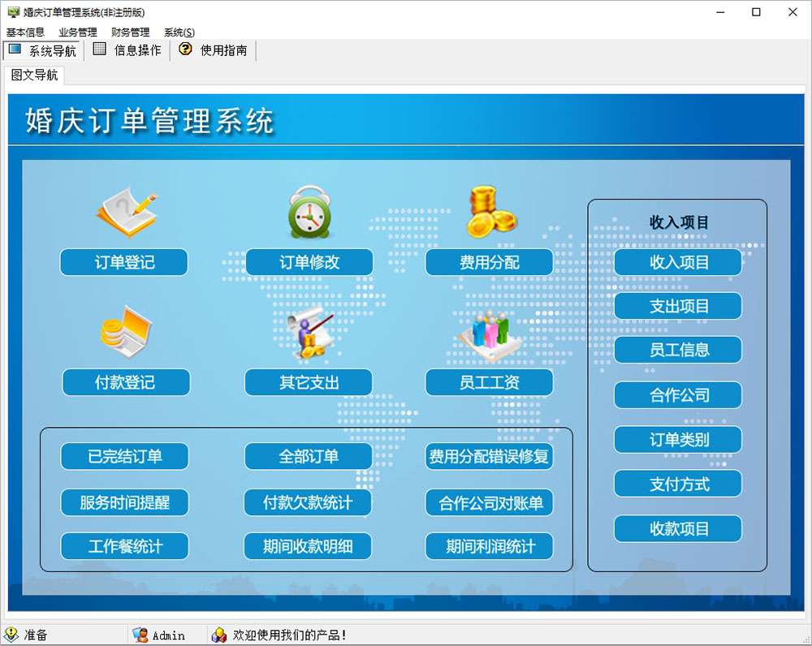Screen dimensions: 812x646
Task: Open the 财务管理 menu
Action: coord(131,32)
